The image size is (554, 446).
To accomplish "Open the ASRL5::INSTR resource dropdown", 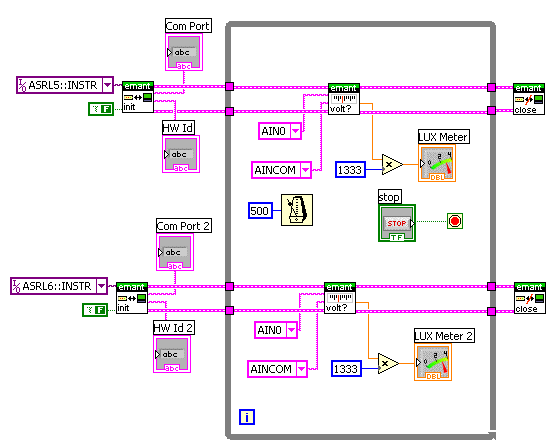I will point(107,85).
